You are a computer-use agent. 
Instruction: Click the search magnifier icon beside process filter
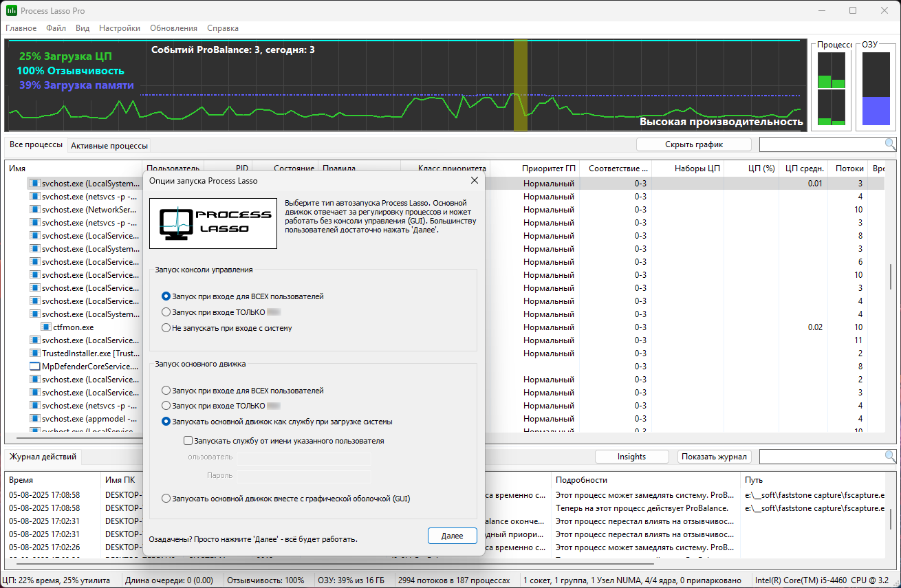(x=890, y=144)
